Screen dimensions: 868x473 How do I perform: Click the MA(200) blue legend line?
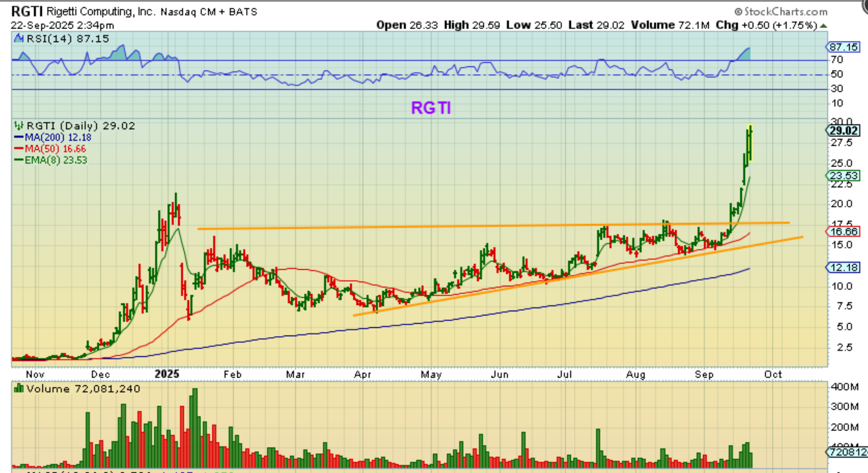coord(19,137)
